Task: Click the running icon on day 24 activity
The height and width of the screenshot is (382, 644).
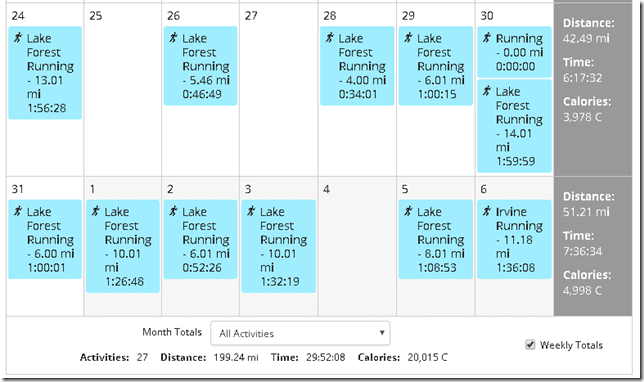Action: pyautogui.click(x=18, y=38)
